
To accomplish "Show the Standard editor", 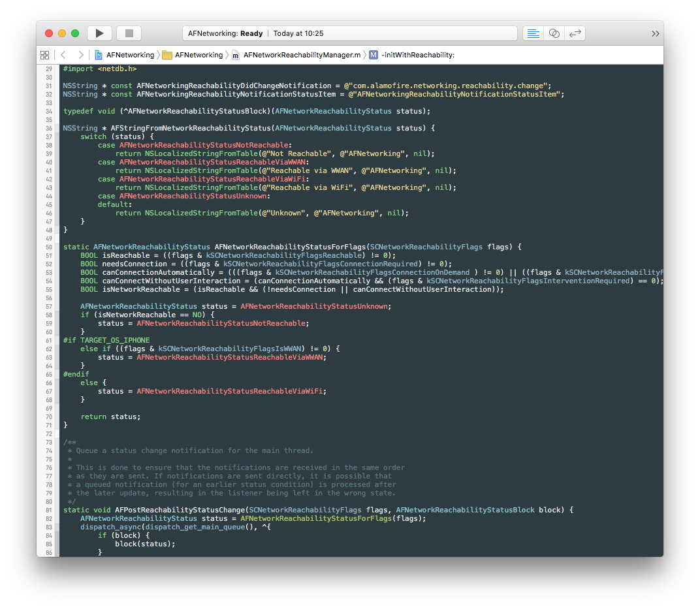I will point(533,33).
